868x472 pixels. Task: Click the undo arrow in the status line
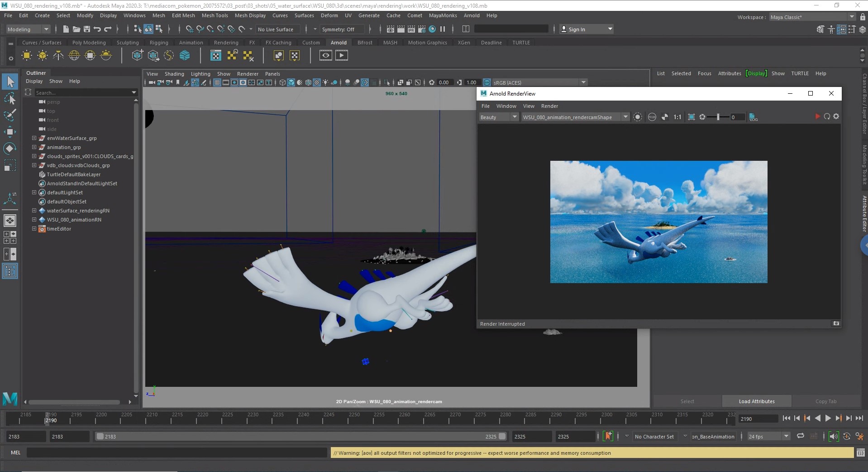97,29
